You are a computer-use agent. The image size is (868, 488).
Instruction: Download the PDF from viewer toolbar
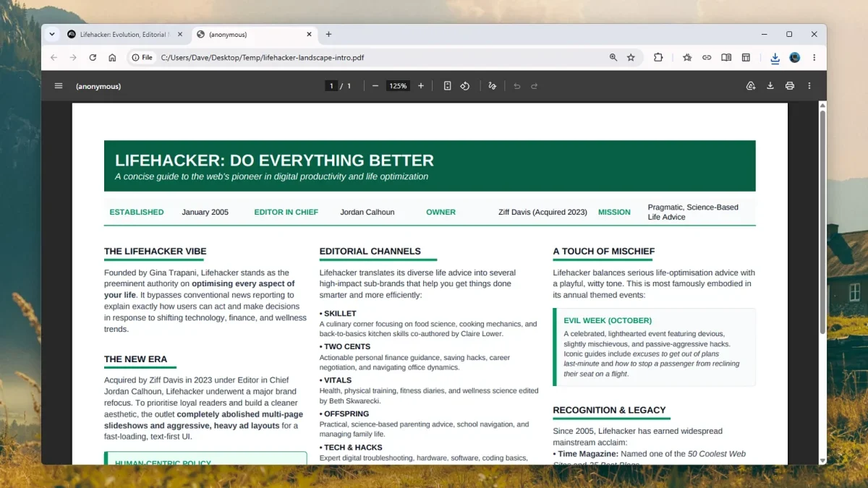click(x=770, y=86)
